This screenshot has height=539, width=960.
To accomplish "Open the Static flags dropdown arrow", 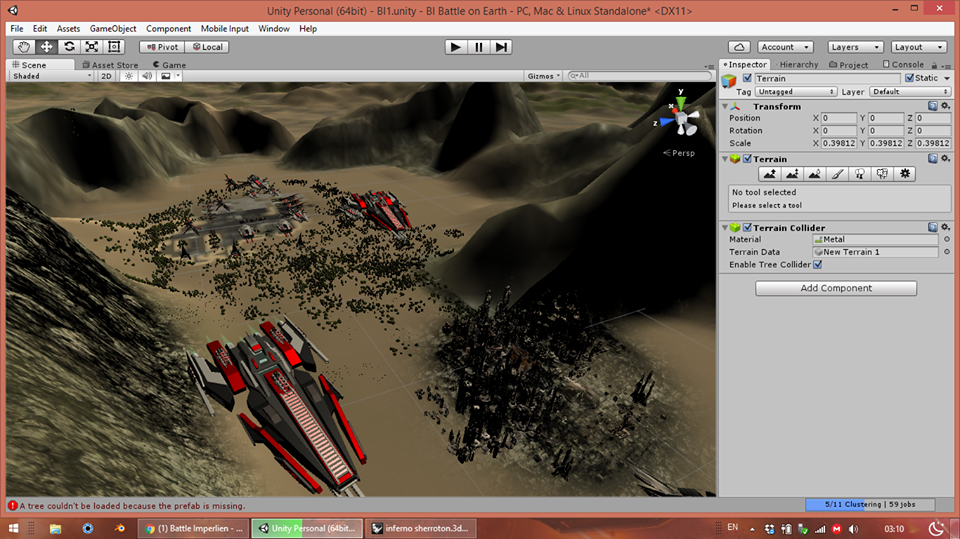I will (x=947, y=78).
